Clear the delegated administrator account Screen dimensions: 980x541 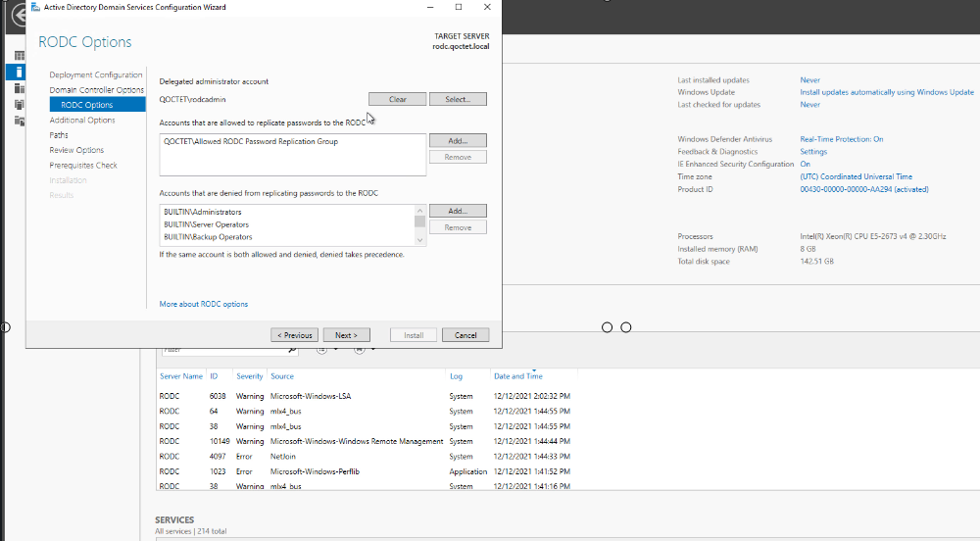coord(398,99)
